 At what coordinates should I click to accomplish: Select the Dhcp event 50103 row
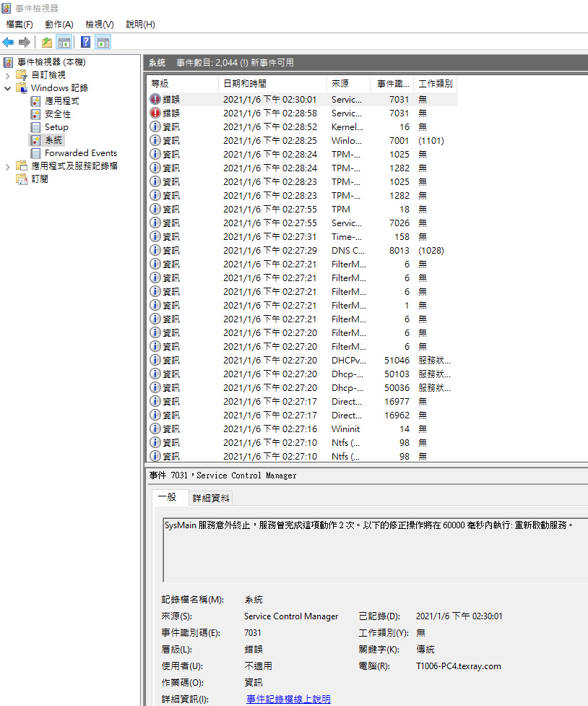[x=302, y=374]
